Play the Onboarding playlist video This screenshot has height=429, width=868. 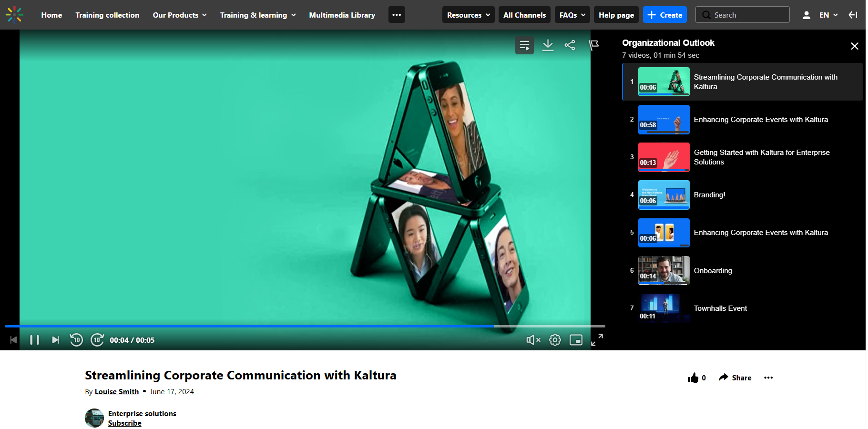tap(743, 271)
